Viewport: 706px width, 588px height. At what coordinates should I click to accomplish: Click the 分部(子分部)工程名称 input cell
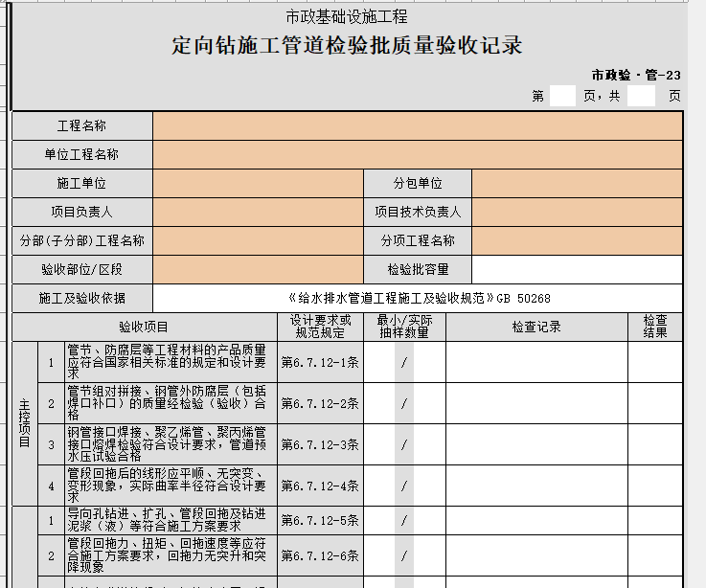[257, 241]
